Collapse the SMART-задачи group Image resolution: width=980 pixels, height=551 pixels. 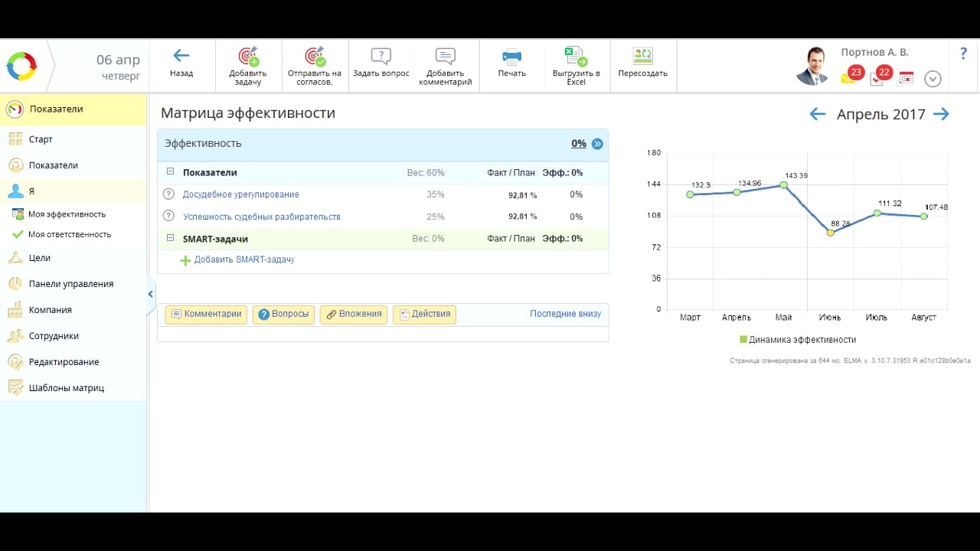[171, 238]
